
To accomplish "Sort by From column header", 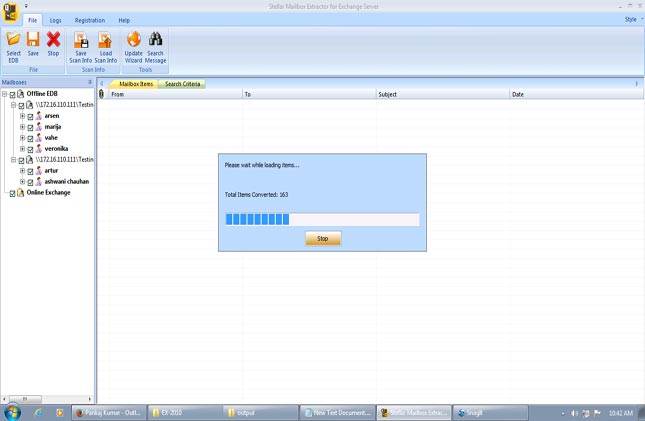I will tap(176, 94).
